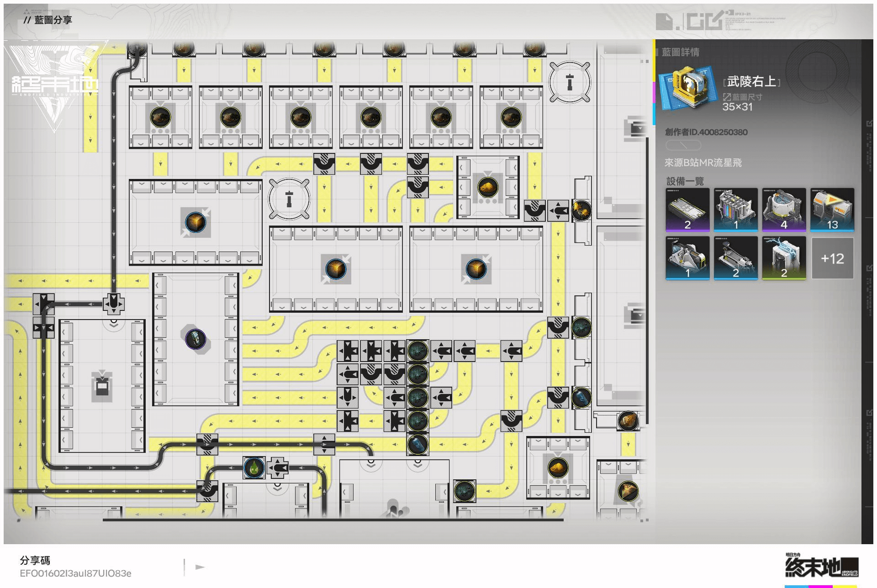Screen dimensions: 877x588
Task: Expand the +12 more equipment tile
Action: pyautogui.click(x=832, y=258)
